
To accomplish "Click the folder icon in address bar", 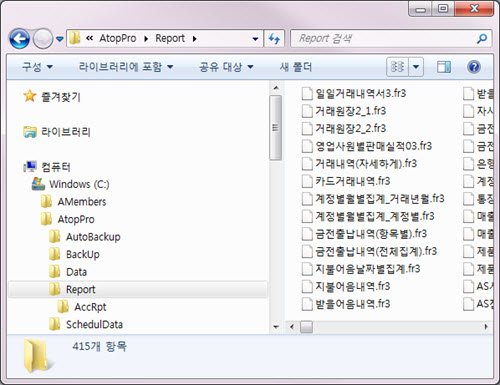I will [x=75, y=38].
